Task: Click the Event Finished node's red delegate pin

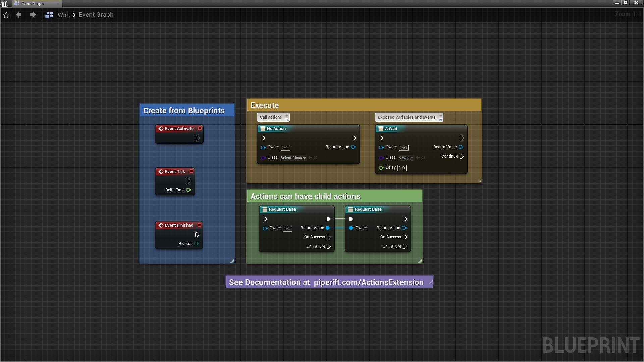Action: pyautogui.click(x=199, y=225)
